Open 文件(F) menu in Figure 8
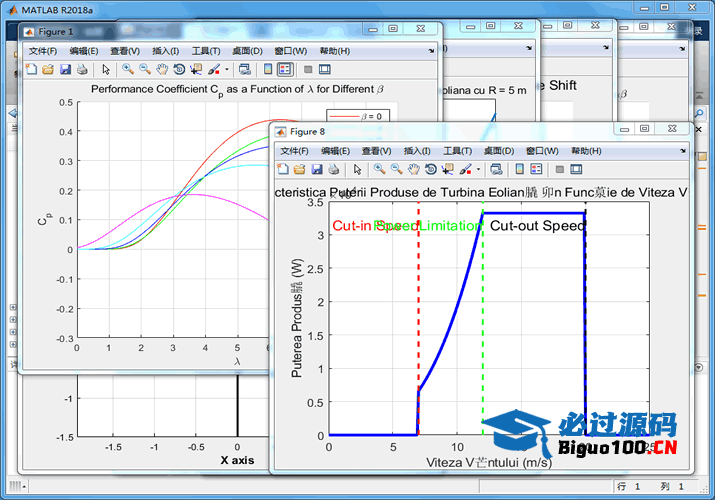This screenshot has height=500, width=715. point(294,151)
